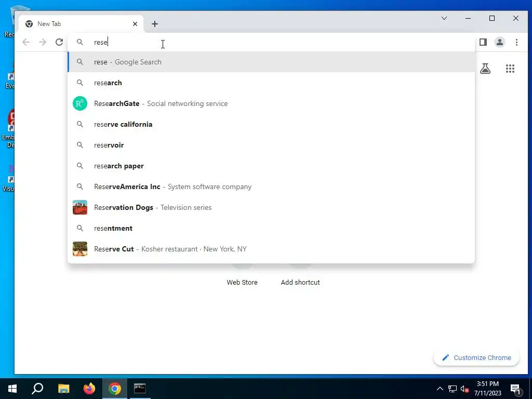Image resolution: width=532 pixels, height=399 pixels.
Task: Select the 'research' suggestion
Action: [271, 83]
